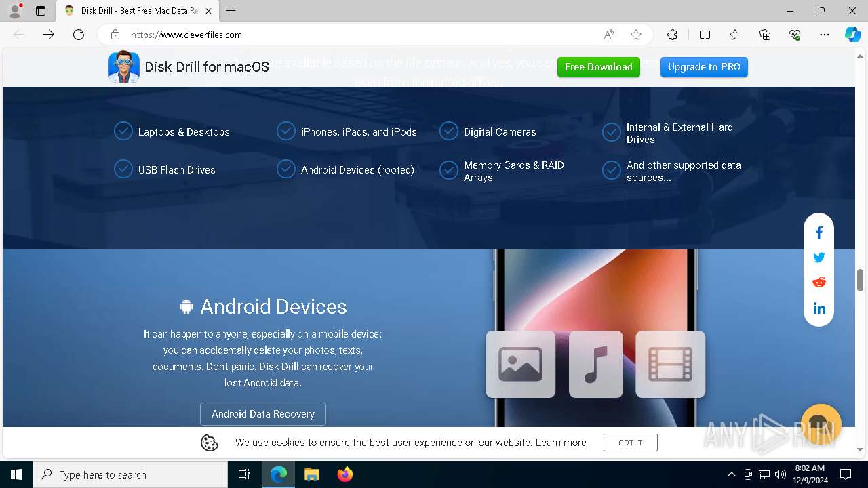The image size is (868, 488).
Task: Click the video film tile on phone
Action: [x=671, y=364]
